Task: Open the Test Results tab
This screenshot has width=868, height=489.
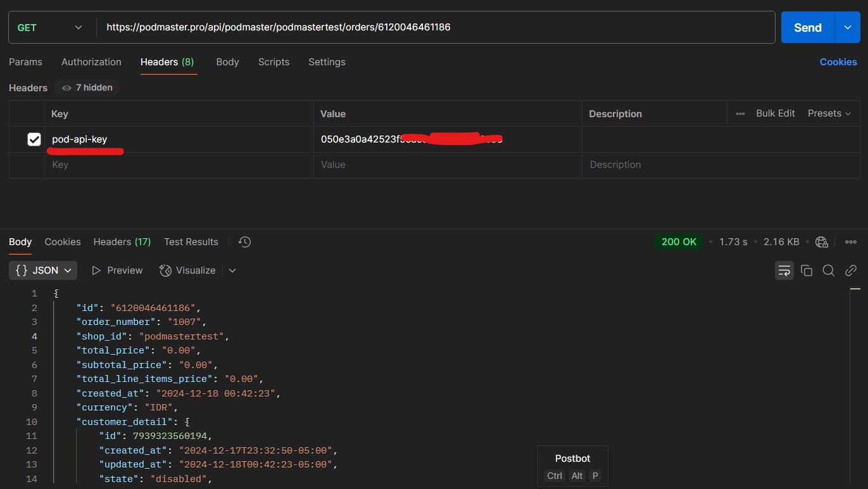Action: pos(191,242)
